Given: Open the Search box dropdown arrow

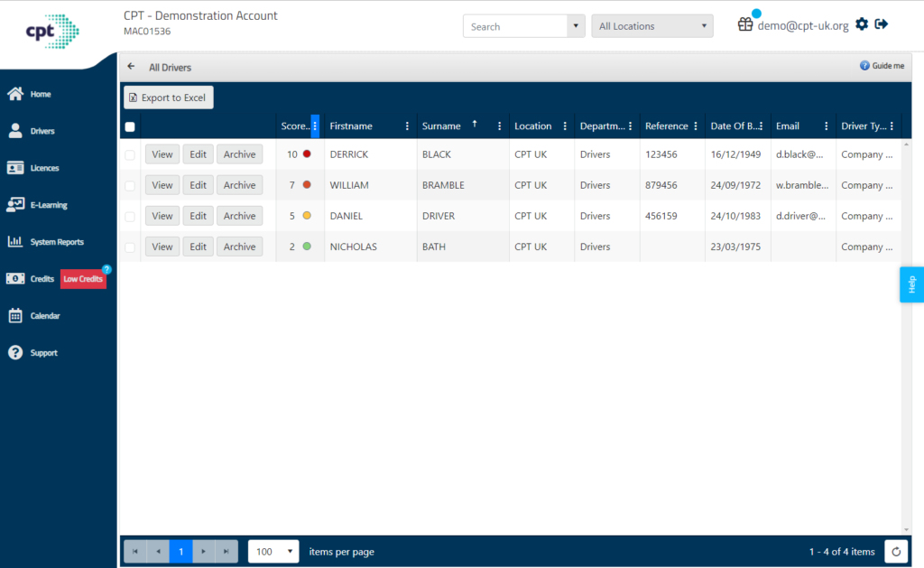Looking at the screenshot, I should coord(576,26).
